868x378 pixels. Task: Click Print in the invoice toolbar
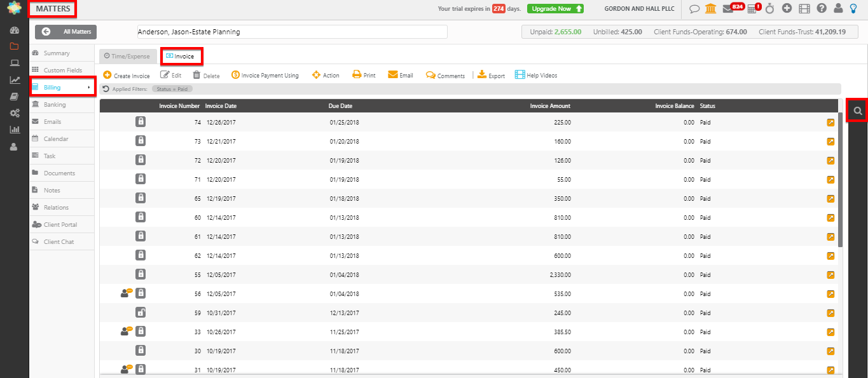coord(364,75)
